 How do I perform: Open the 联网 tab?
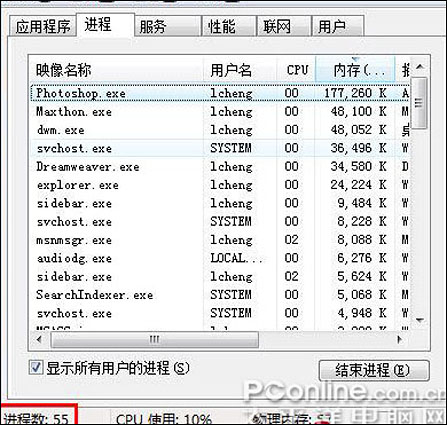click(283, 27)
